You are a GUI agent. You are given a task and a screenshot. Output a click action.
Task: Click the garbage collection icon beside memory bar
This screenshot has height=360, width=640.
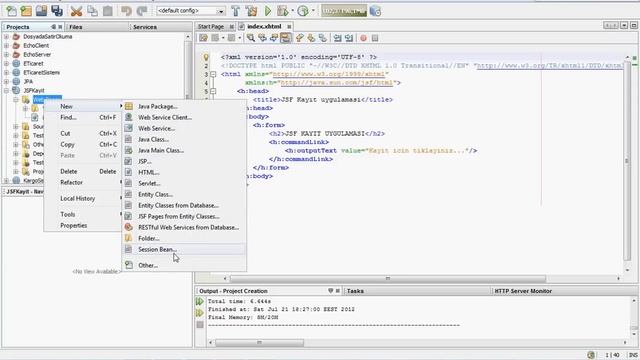coord(375,11)
